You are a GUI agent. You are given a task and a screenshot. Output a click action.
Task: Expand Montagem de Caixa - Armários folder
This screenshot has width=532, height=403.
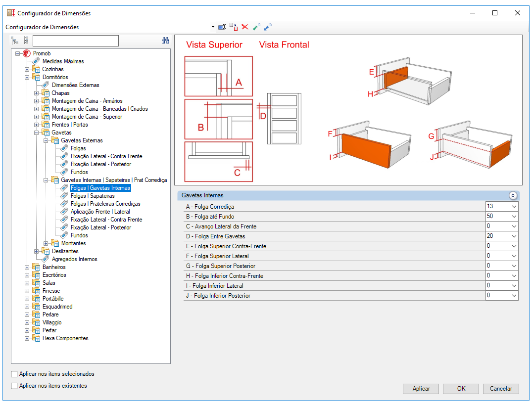36,101
